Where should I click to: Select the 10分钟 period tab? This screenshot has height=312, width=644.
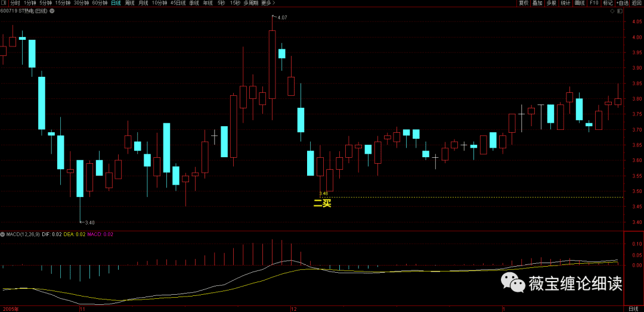pyautogui.click(x=159, y=4)
